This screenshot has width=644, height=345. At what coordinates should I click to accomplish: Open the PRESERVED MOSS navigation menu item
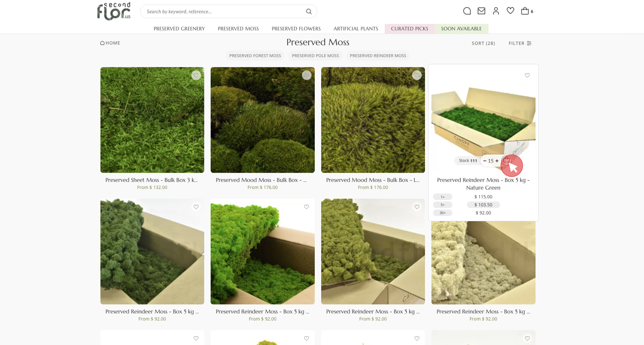[238, 29]
